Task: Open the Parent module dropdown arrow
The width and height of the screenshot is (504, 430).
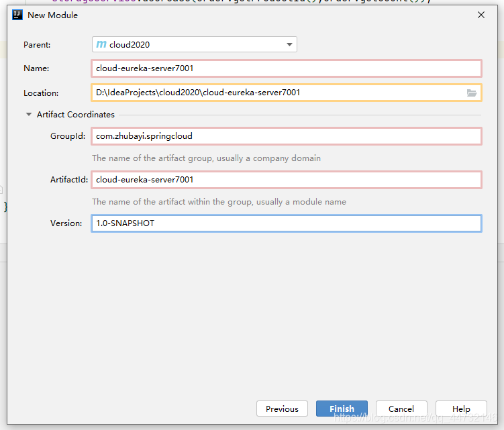Action: pos(289,44)
